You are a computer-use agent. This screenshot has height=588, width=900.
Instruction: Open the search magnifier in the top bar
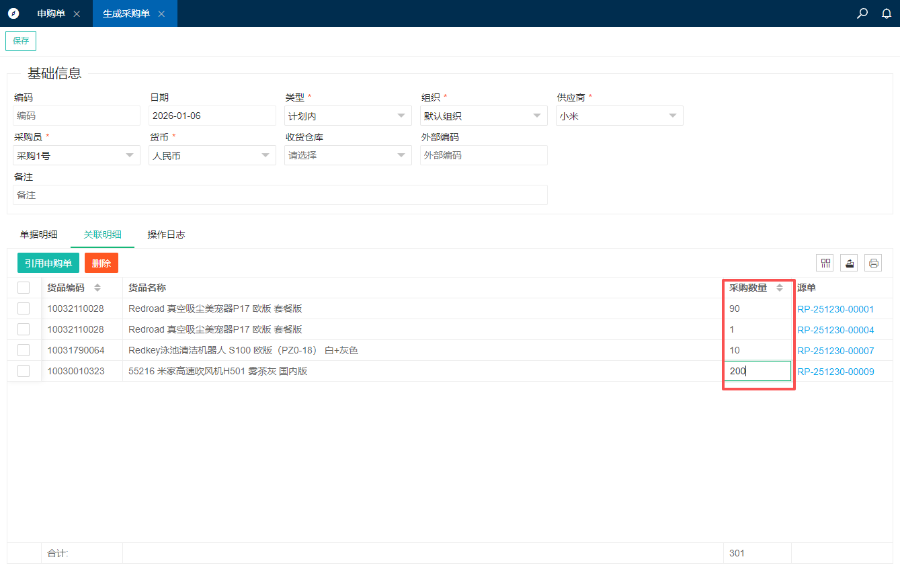(862, 13)
